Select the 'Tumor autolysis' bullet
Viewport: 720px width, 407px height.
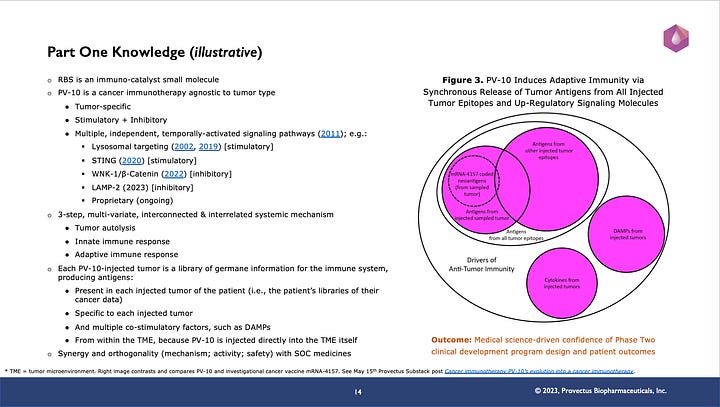[x=105, y=228]
